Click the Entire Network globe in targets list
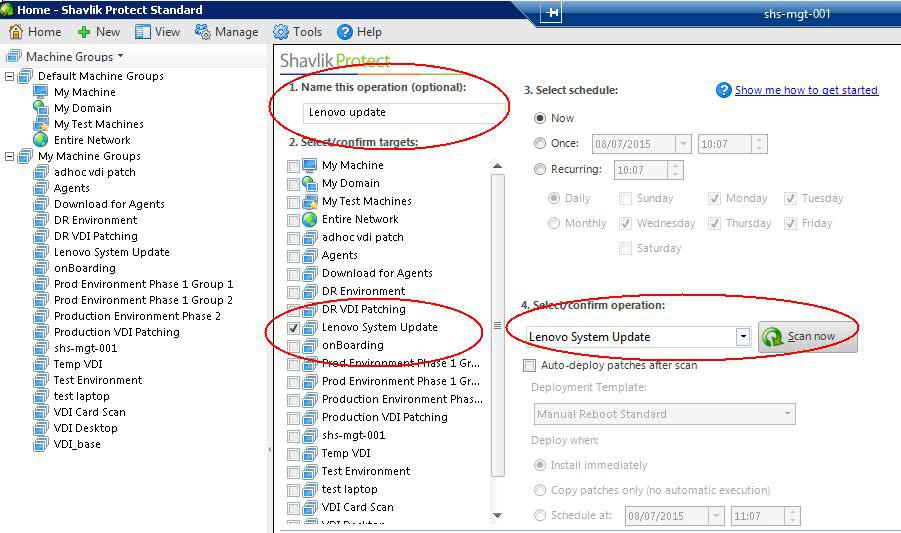This screenshot has width=901, height=533. 310,219
